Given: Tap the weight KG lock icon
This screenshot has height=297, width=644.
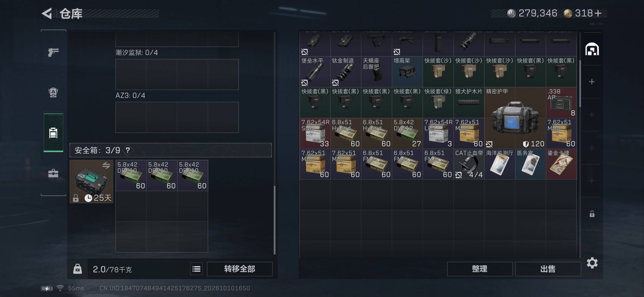Looking at the screenshot, I should (77, 269).
